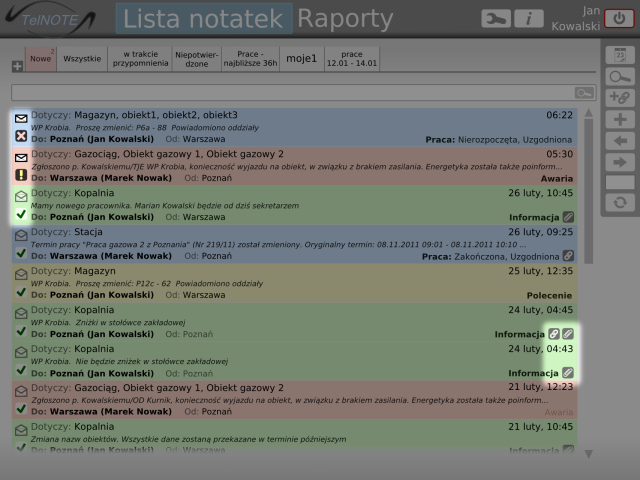Click open envelope of 21 luty 10:45 note
Screen dimensions: 640x480
[21, 430]
